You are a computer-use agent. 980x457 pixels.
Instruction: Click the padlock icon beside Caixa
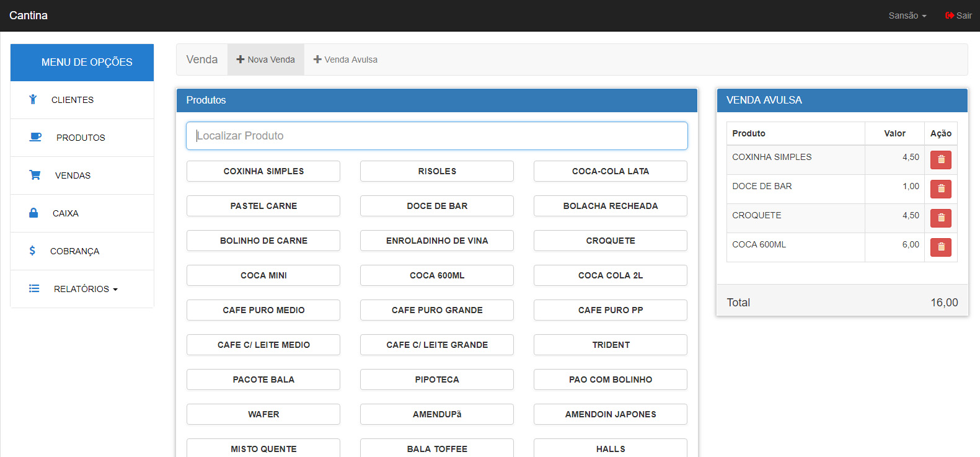click(x=33, y=213)
